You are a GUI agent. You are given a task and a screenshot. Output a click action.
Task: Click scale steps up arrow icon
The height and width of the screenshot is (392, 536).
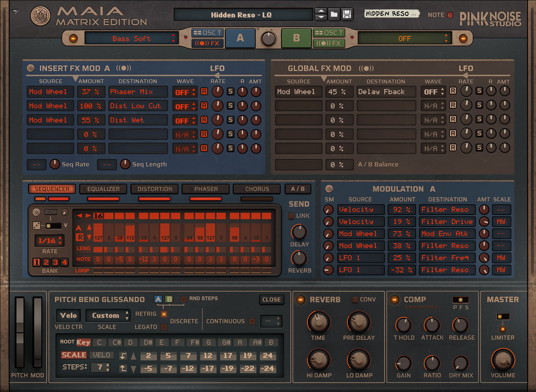click(x=133, y=356)
